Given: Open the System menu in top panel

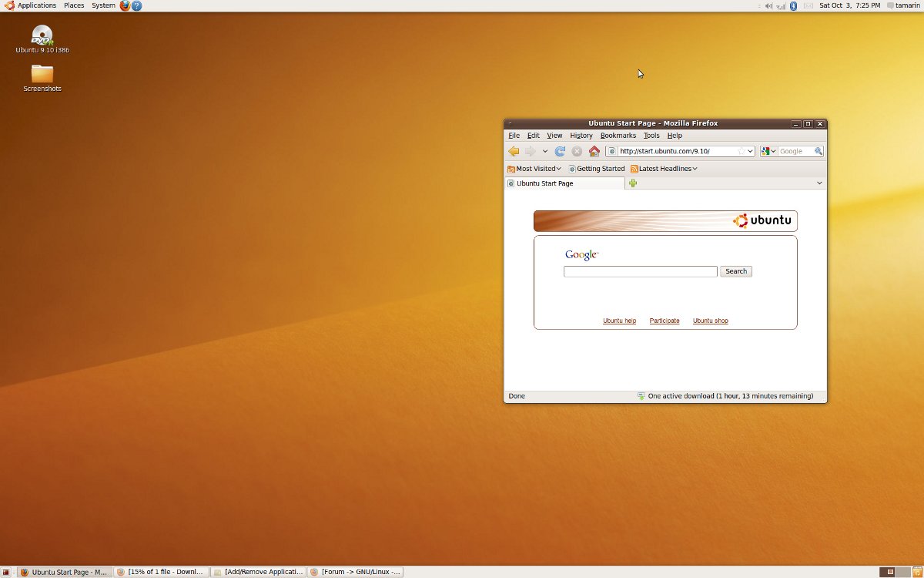Looking at the screenshot, I should (x=103, y=5).
